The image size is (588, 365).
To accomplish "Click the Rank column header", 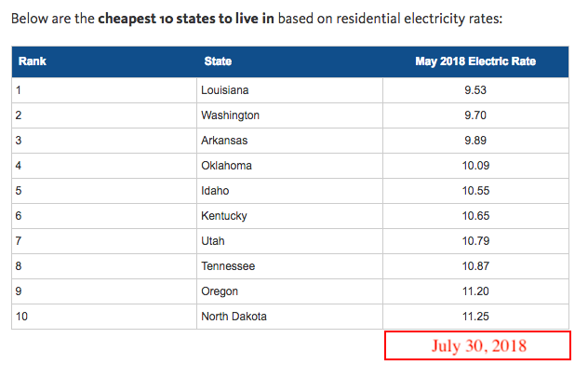I will 33,61.
